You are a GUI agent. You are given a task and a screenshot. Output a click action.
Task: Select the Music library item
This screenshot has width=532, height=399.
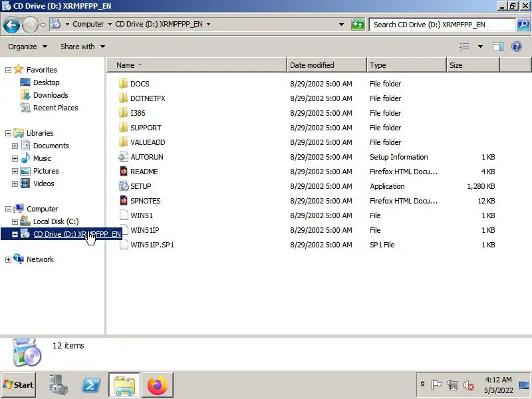click(42, 158)
